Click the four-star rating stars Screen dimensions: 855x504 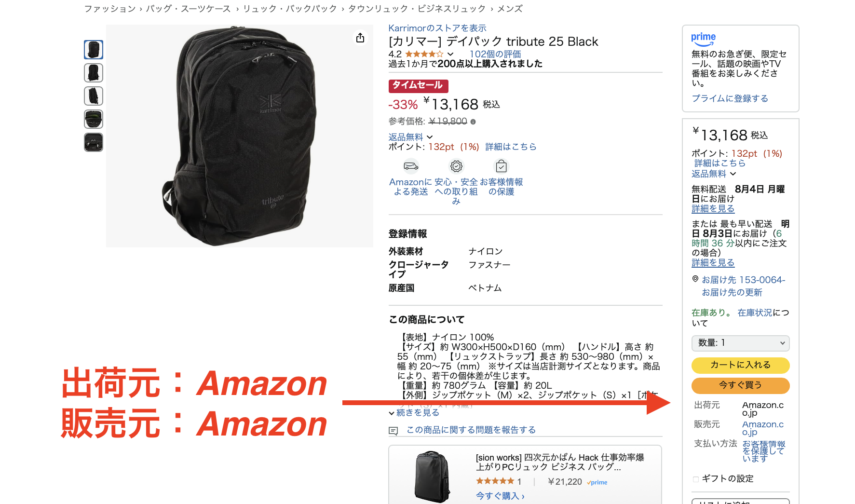[424, 54]
